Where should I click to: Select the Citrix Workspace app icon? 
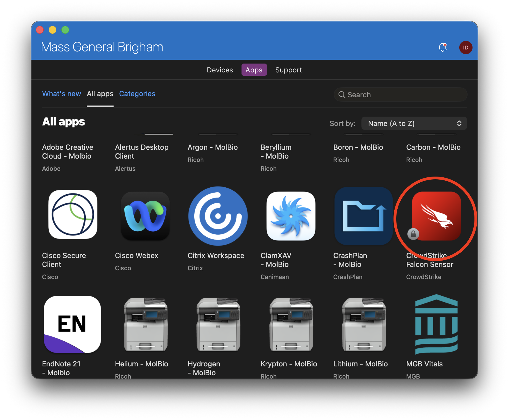[x=218, y=216]
